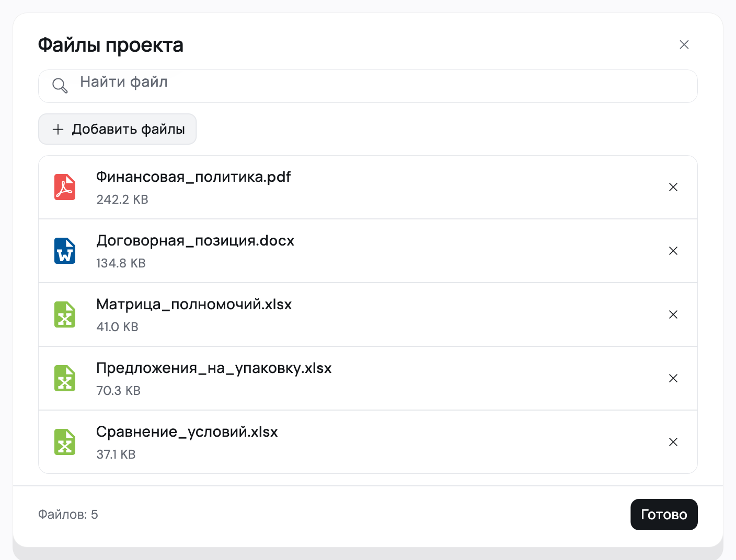
Task: Focus the Найти файл search field
Action: (x=368, y=86)
